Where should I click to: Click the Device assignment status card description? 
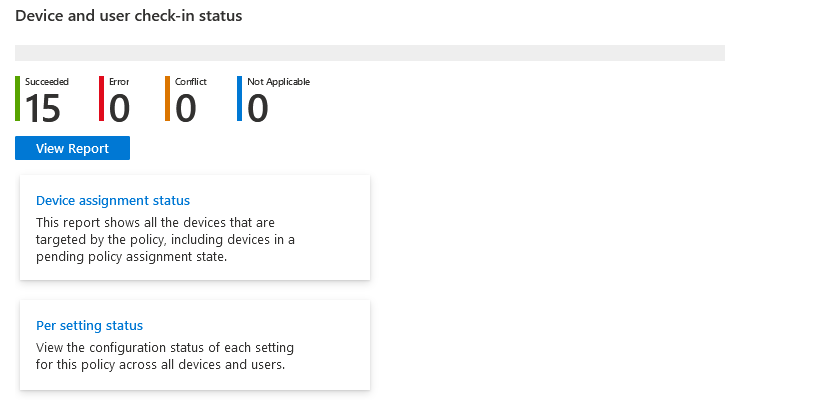click(x=165, y=240)
